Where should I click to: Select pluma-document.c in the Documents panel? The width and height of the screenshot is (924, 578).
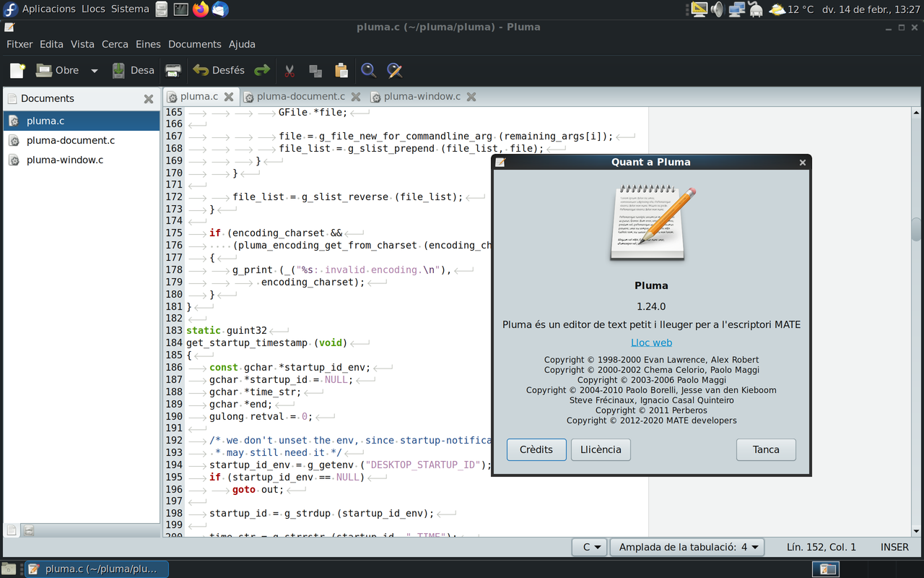pyautogui.click(x=82, y=140)
